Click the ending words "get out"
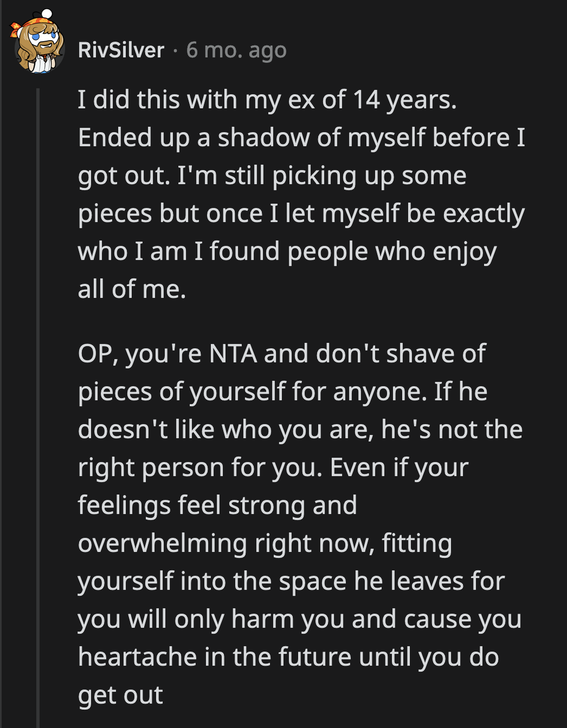This screenshot has height=728, width=567. click(120, 695)
